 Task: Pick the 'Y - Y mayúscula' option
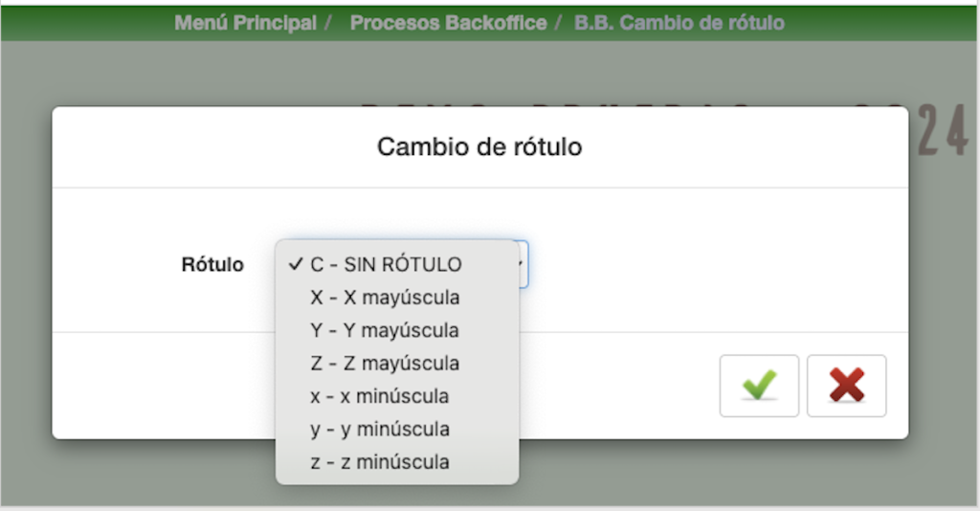tap(397, 330)
